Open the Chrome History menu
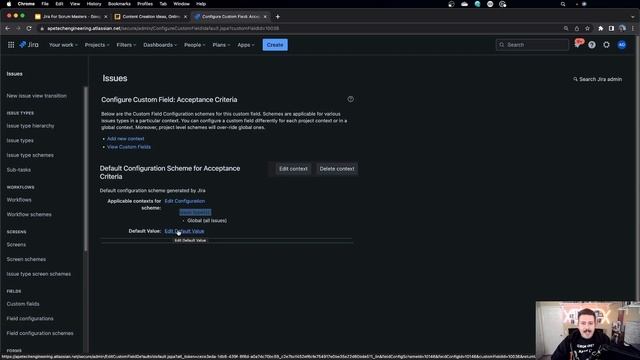 click(x=94, y=4)
